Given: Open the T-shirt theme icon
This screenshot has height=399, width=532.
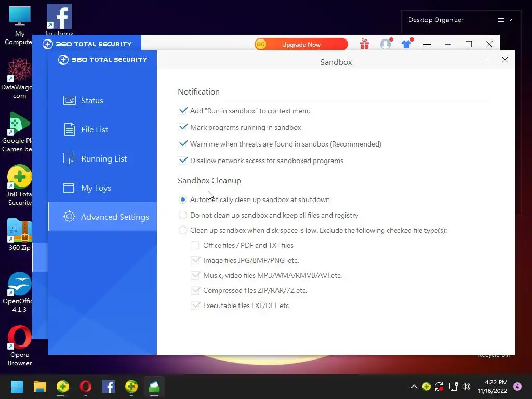Looking at the screenshot, I should click(407, 44).
